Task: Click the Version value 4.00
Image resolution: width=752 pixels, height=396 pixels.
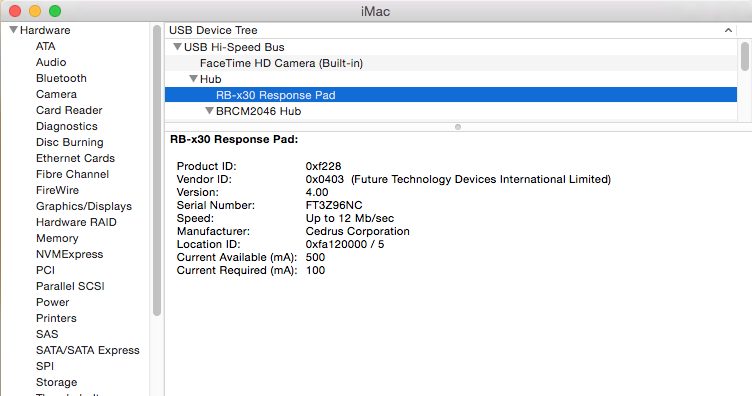Action: click(x=317, y=192)
